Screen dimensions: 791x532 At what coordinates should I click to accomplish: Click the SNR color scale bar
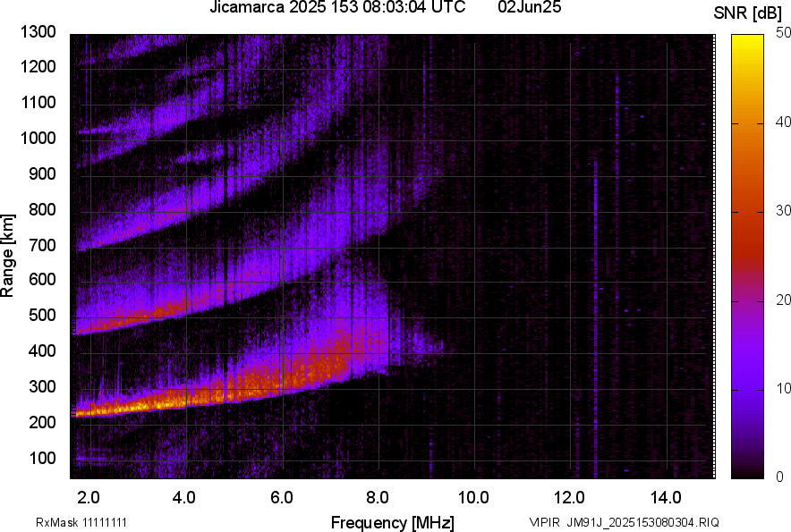(x=748, y=257)
